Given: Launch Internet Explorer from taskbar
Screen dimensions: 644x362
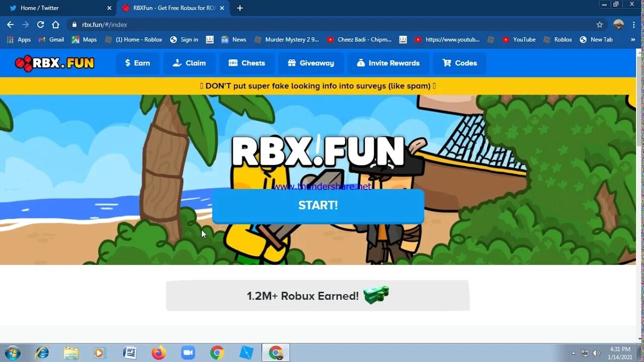Looking at the screenshot, I should [x=42, y=353].
